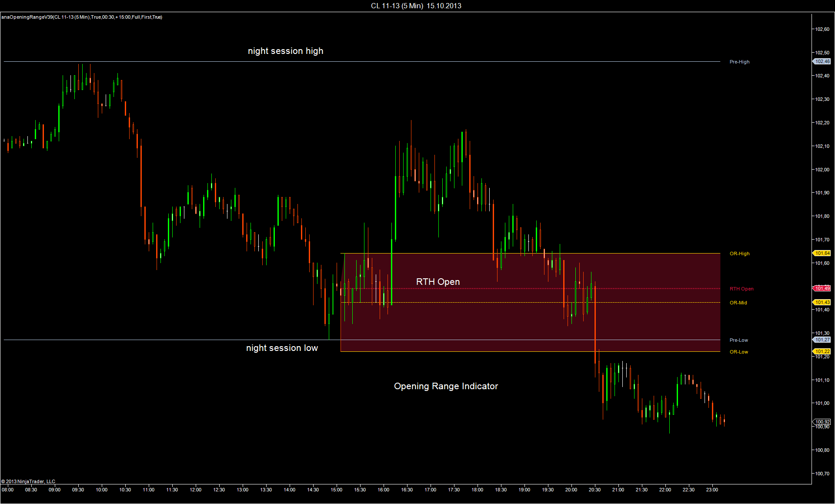This screenshot has width=835, height=504.
Task: Click the red 101,49 RTH Open price tag
Action: (822, 288)
